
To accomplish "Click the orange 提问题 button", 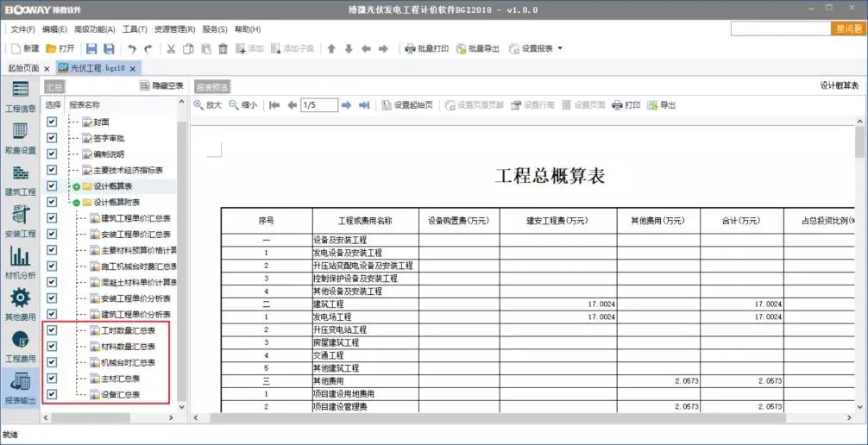I will pos(848,28).
